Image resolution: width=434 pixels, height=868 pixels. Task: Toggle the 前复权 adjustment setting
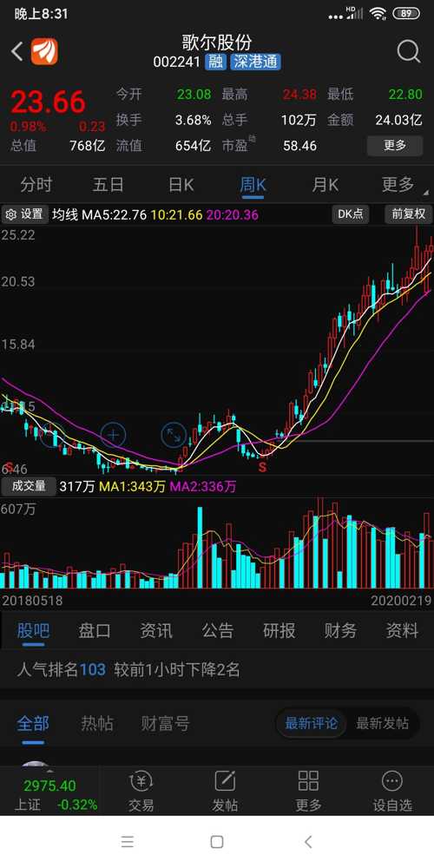tap(408, 214)
